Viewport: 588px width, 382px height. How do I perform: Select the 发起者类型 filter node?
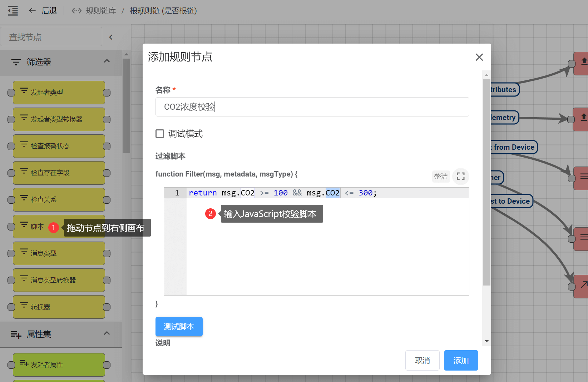tap(59, 93)
